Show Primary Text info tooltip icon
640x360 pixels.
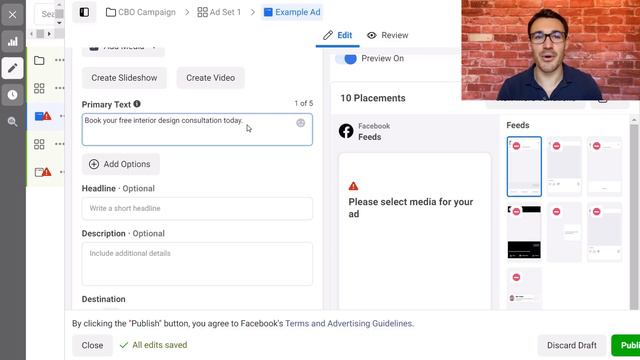137,104
